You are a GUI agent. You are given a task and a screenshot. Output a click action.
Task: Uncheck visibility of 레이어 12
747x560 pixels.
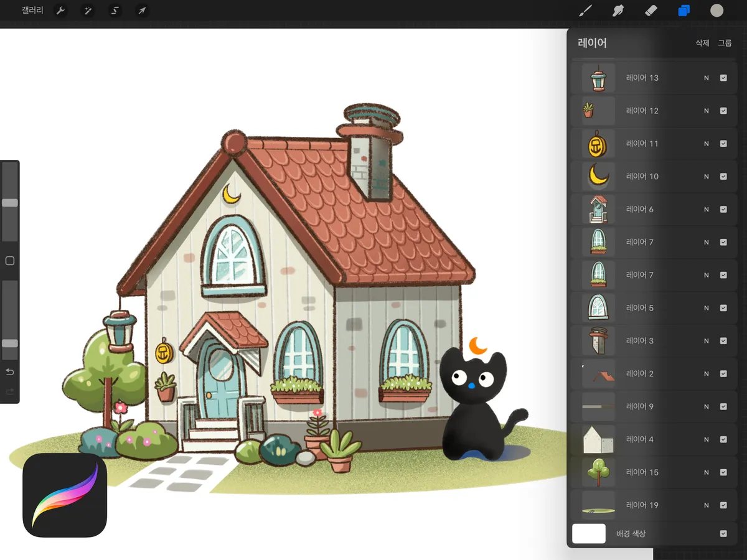point(723,111)
